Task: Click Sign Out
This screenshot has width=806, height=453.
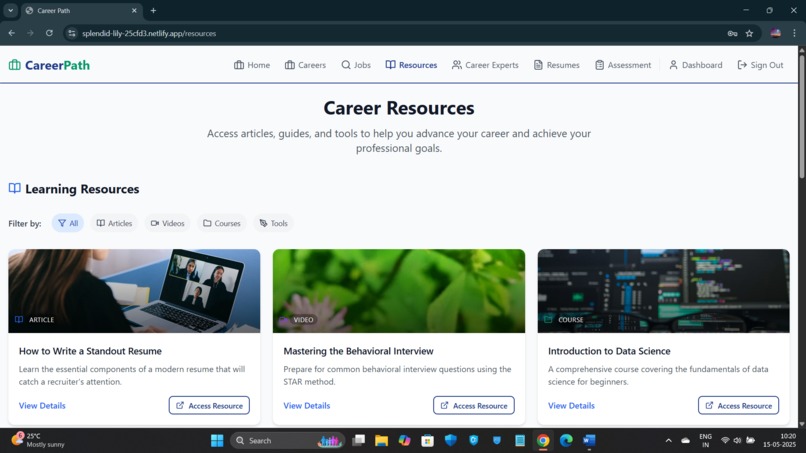Action: tap(760, 65)
